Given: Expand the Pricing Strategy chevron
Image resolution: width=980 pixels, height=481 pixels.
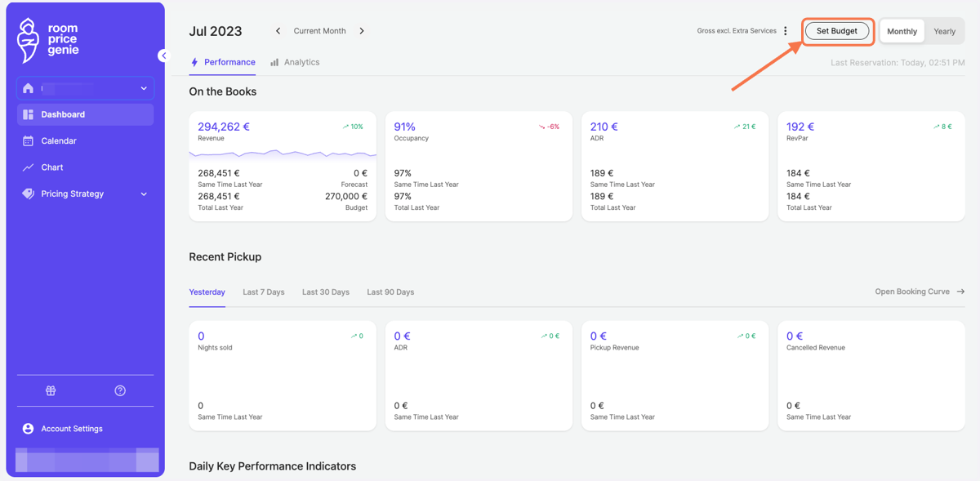Looking at the screenshot, I should point(144,194).
